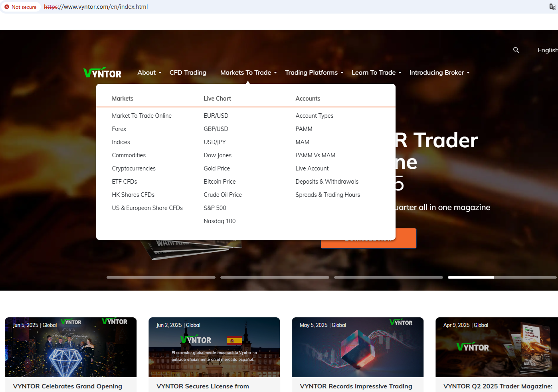Open Dow Jones live chart

click(x=218, y=155)
